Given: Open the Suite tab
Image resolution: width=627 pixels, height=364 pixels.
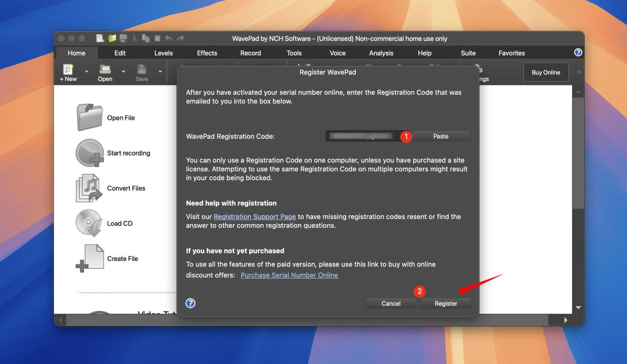Looking at the screenshot, I should [468, 53].
